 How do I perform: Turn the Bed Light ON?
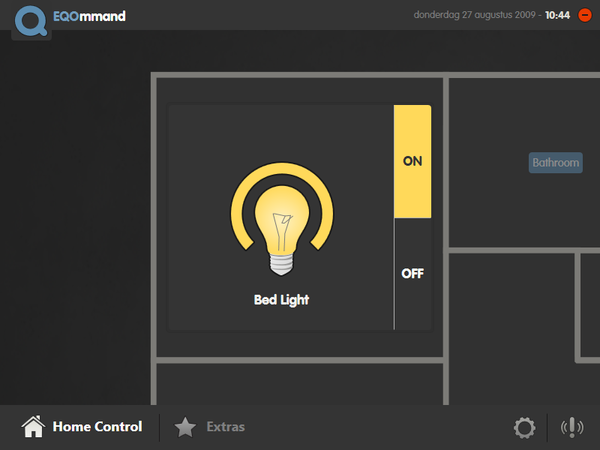[x=412, y=161]
